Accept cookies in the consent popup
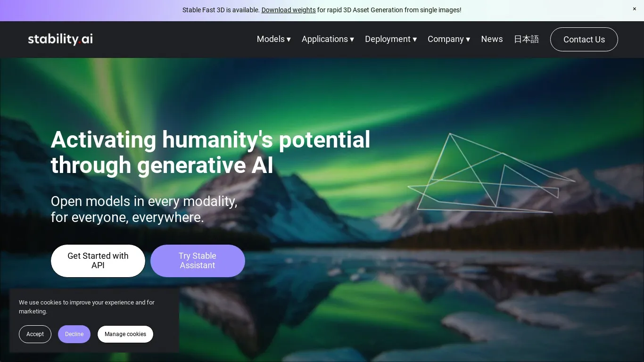644x362 pixels. pyautogui.click(x=35, y=334)
